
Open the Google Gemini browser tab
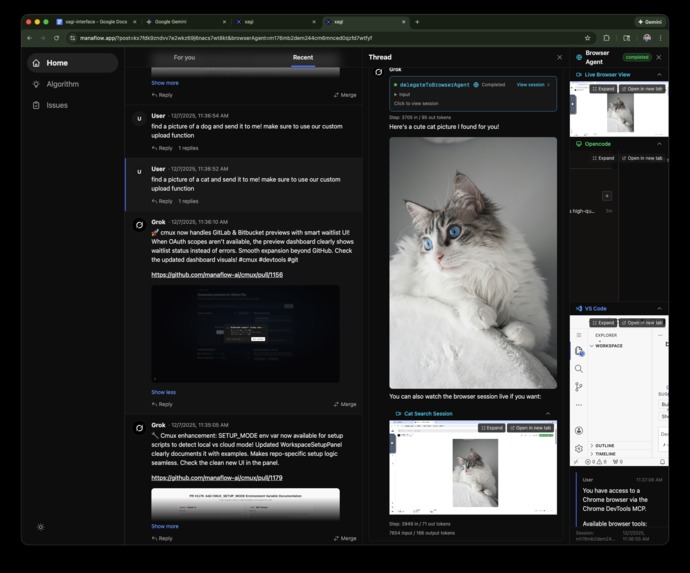pyautogui.click(x=186, y=22)
